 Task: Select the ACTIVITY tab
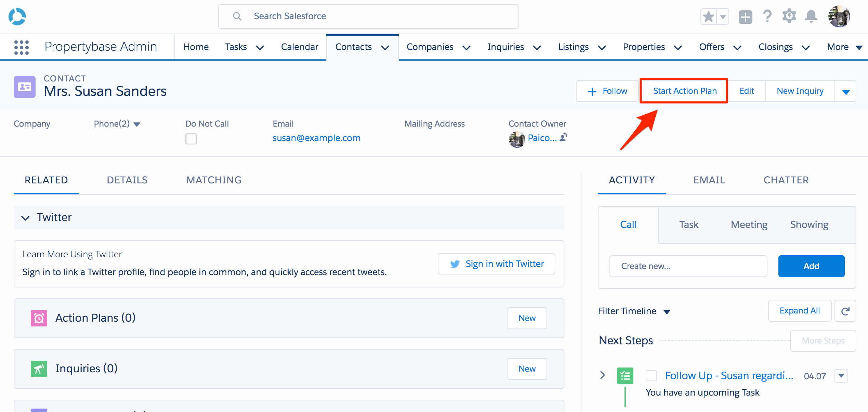(x=632, y=180)
